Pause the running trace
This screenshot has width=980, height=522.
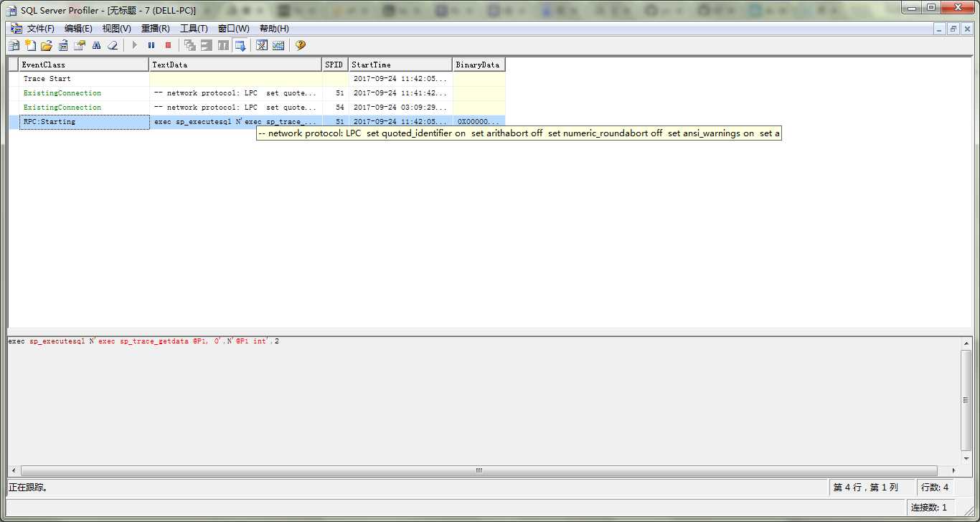[x=151, y=45]
